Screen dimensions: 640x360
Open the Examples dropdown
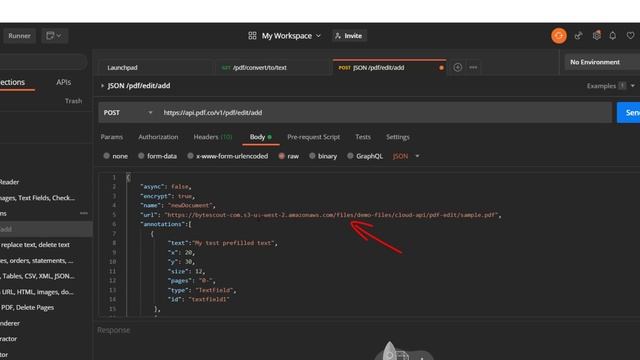point(611,86)
